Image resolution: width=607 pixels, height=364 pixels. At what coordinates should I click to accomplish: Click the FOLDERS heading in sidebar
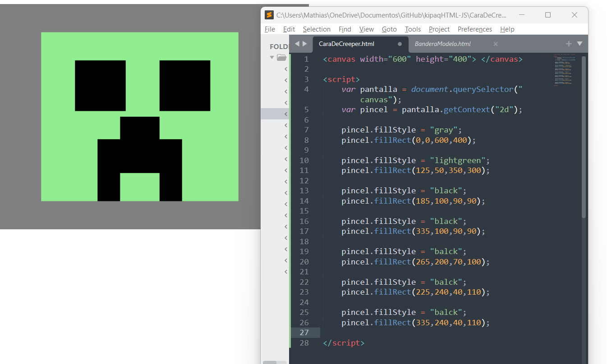[x=279, y=47]
